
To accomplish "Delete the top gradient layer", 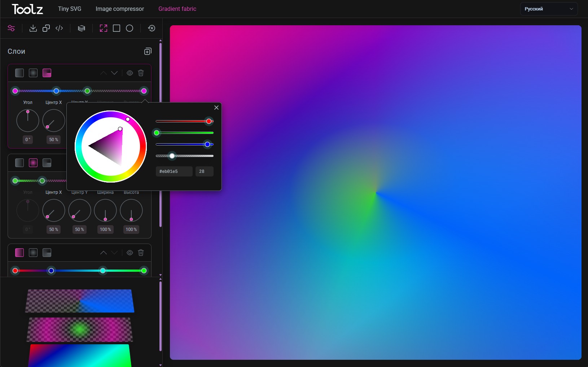I will point(141,73).
